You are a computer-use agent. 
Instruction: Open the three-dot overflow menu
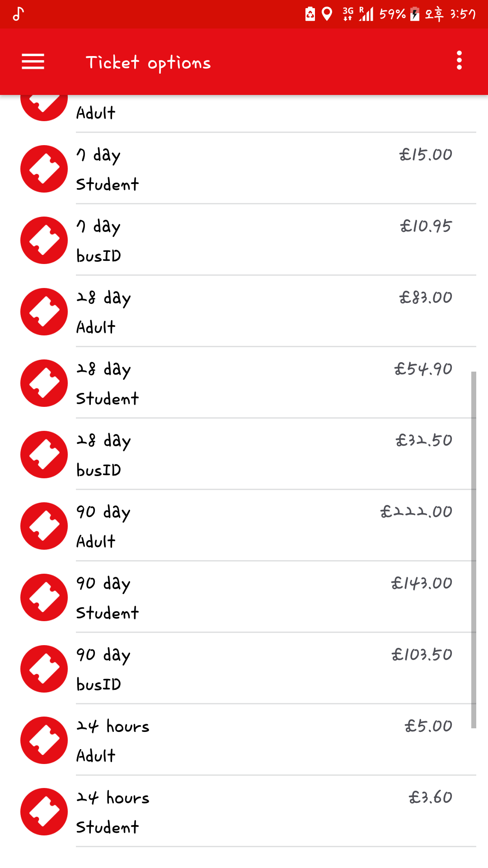tap(459, 61)
